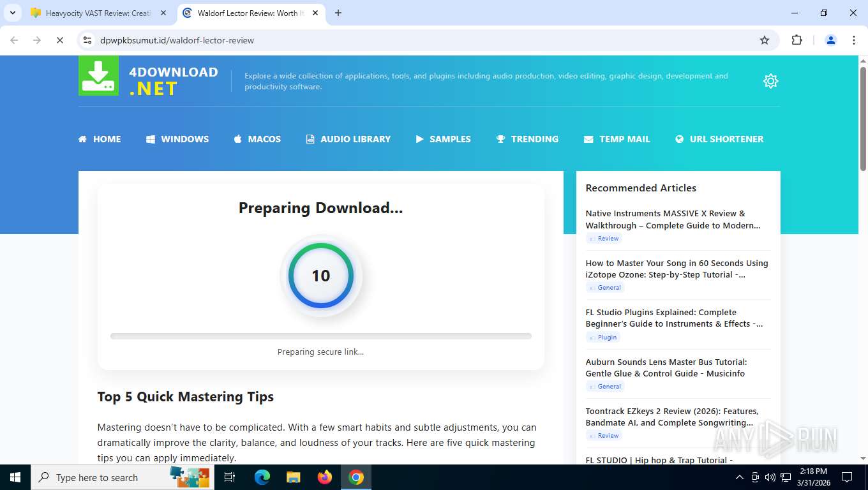Click the scrollbar down arrow
Screen dimensions: 868x490
[863, 458]
